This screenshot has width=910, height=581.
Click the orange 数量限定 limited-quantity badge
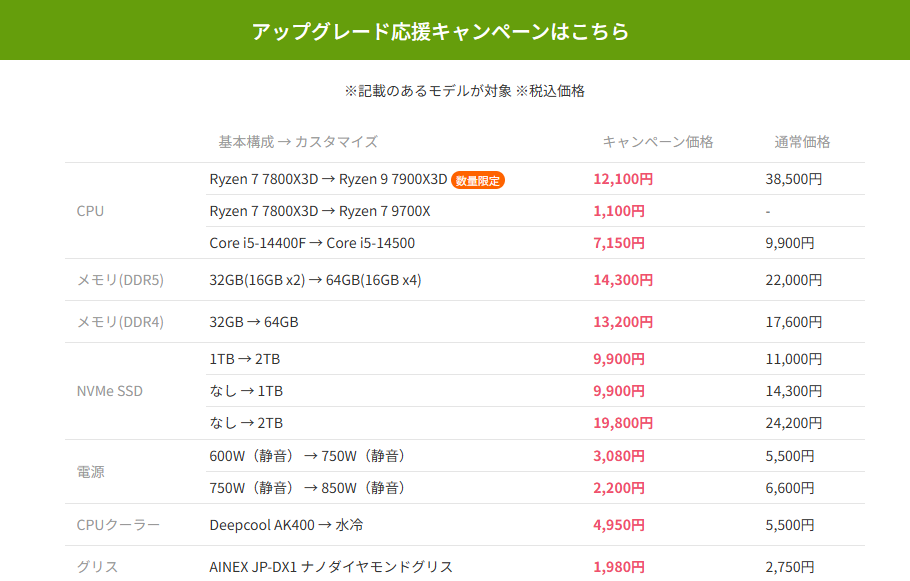[478, 180]
